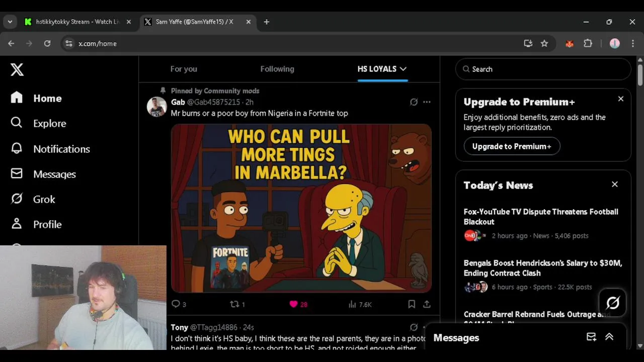The image size is (644, 362).
Task: Click Grok icon on Gab's post
Action: pos(414,102)
